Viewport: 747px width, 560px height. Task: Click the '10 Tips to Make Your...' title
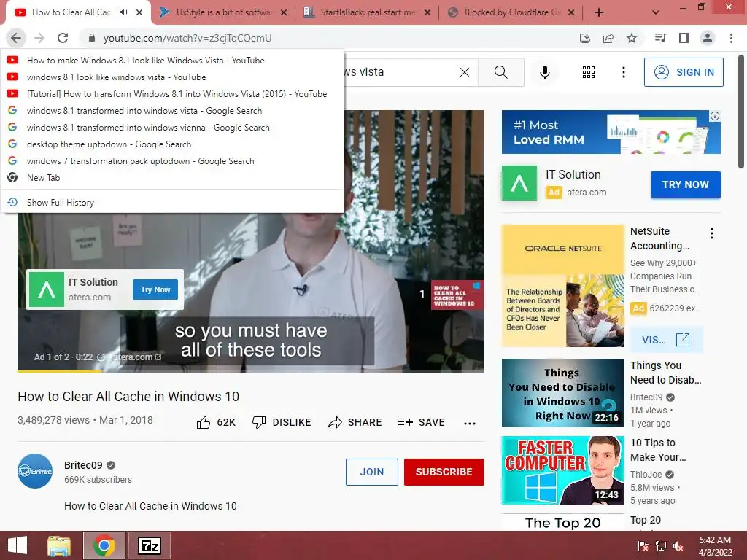(x=658, y=450)
